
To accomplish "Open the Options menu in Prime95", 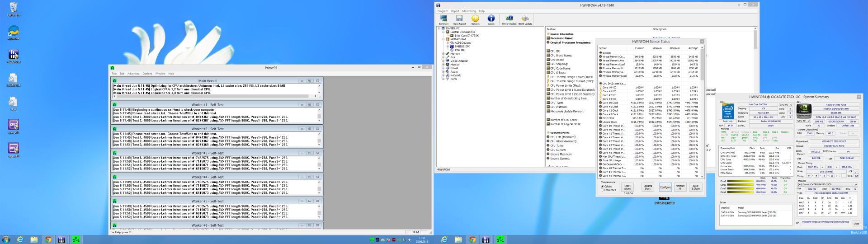I will point(147,74).
